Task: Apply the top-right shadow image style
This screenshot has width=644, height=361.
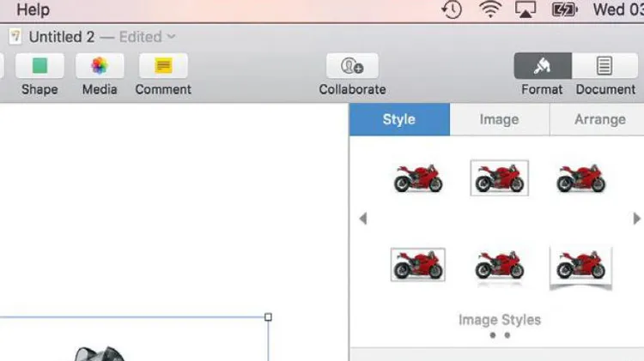Action: tap(580, 178)
